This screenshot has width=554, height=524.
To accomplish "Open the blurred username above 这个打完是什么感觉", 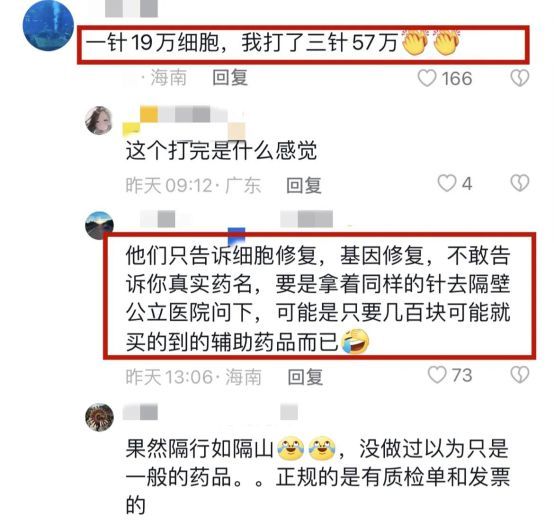I will [x=184, y=120].
